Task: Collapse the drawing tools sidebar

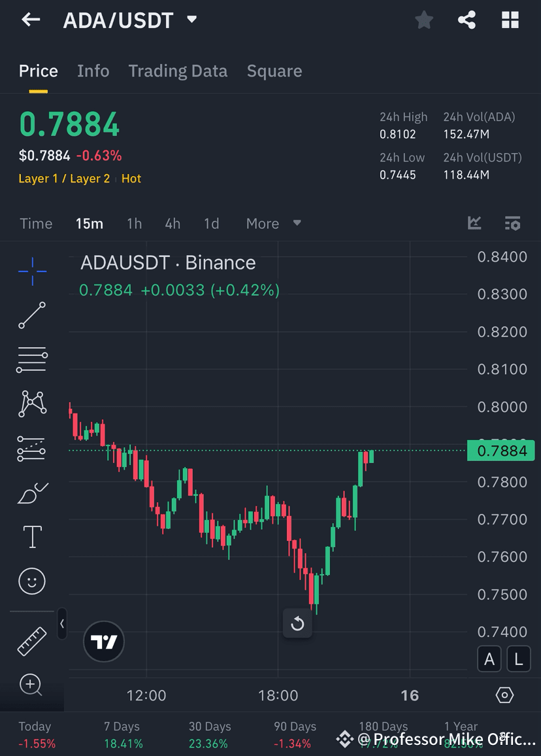Action: (x=61, y=624)
